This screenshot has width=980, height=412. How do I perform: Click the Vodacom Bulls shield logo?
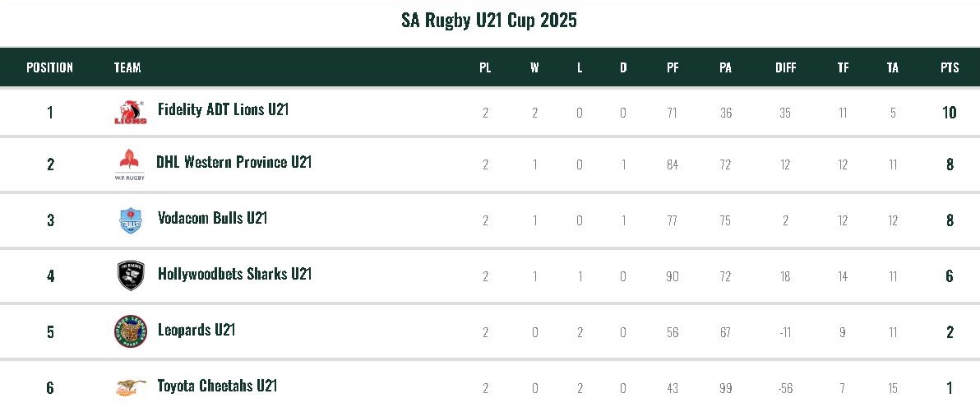point(131,220)
